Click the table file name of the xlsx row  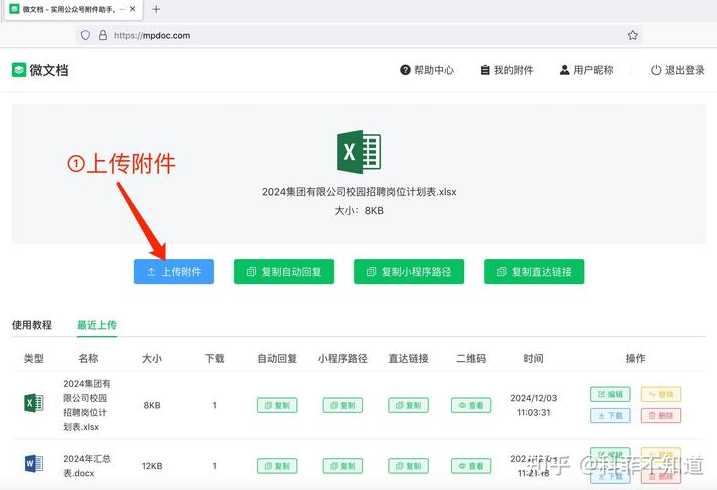(87, 405)
